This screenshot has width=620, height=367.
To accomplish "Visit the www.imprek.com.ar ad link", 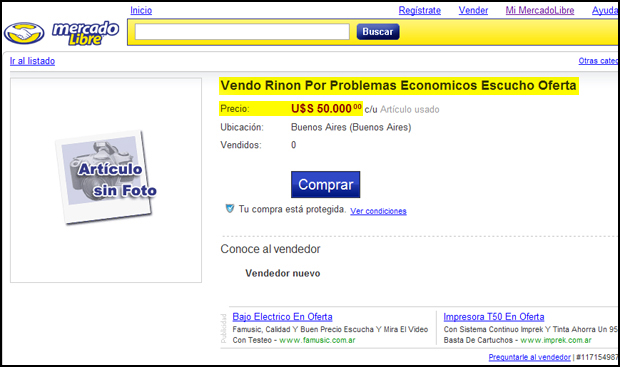I will pyautogui.click(x=556, y=340).
